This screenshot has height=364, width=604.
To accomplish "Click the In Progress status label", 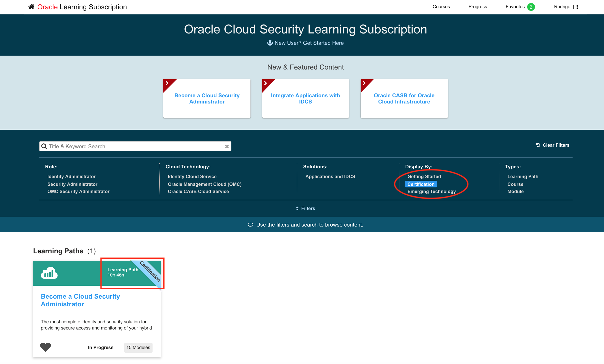I will pos(100,348).
